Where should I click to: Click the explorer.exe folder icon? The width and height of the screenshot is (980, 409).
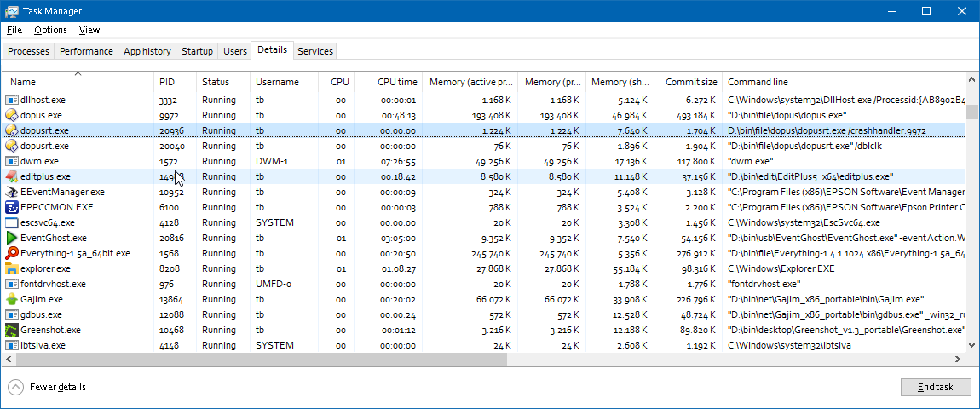tap(12, 268)
